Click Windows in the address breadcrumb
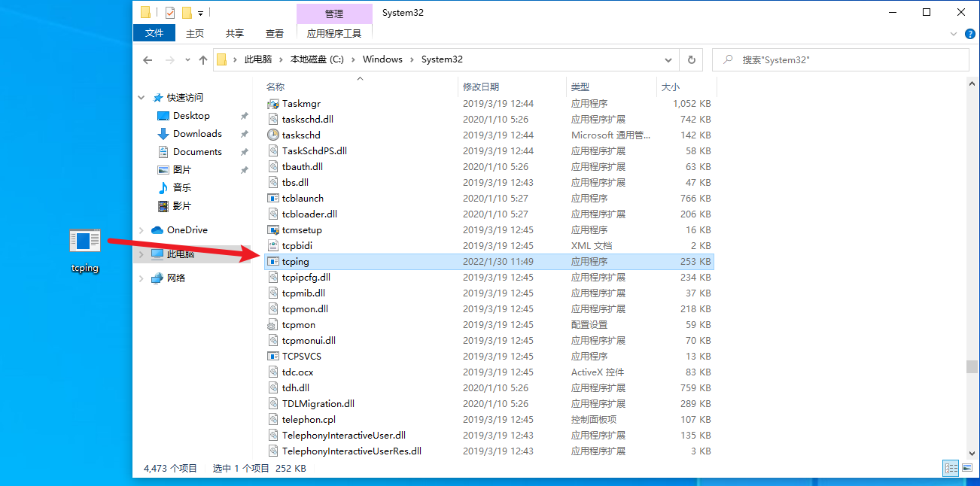 tap(382, 59)
